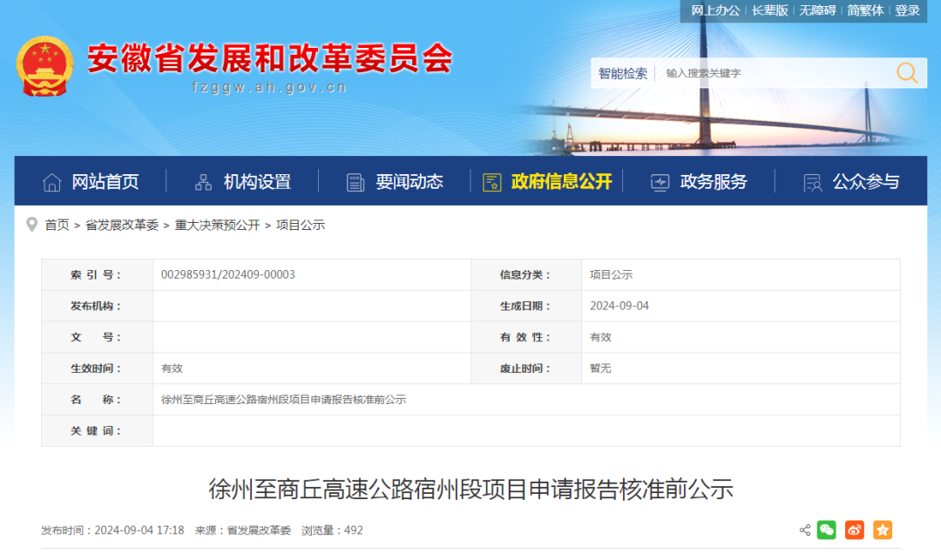This screenshot has height=560, width=941.
Task: Share the article to WeChat
Action: (x=826, y=530)
